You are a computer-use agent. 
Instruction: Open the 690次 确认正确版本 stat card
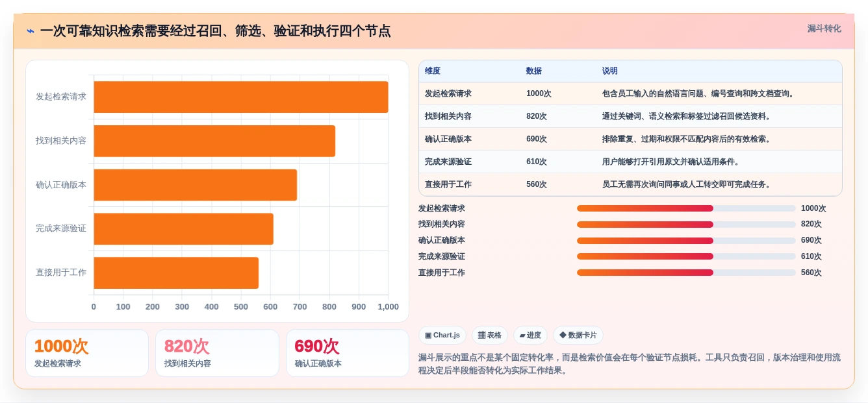(x=348, y=353)
